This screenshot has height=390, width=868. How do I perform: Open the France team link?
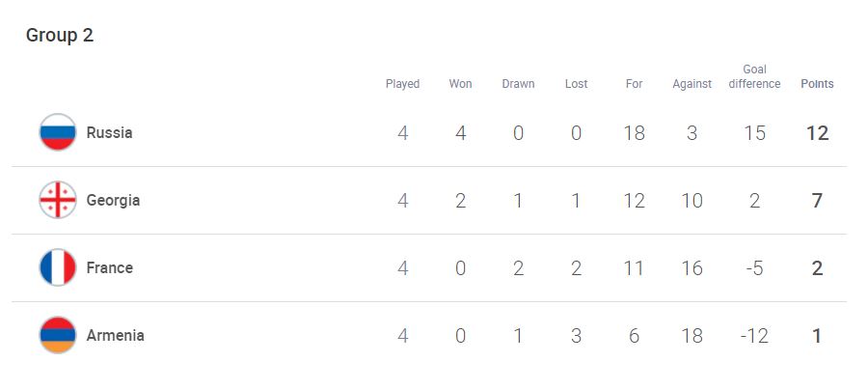click(110, 268)
